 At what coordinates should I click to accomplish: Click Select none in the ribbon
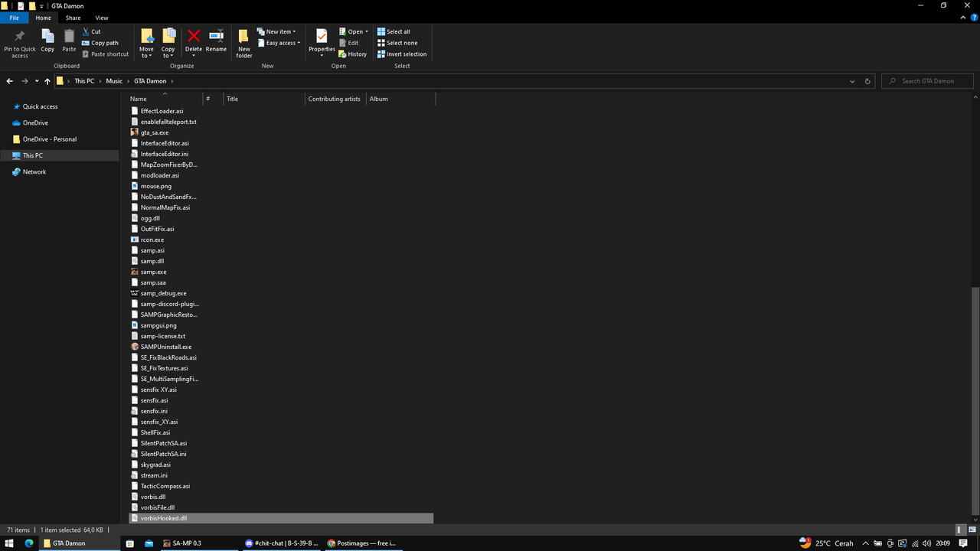pyautogui.click(x=397, y=43)
